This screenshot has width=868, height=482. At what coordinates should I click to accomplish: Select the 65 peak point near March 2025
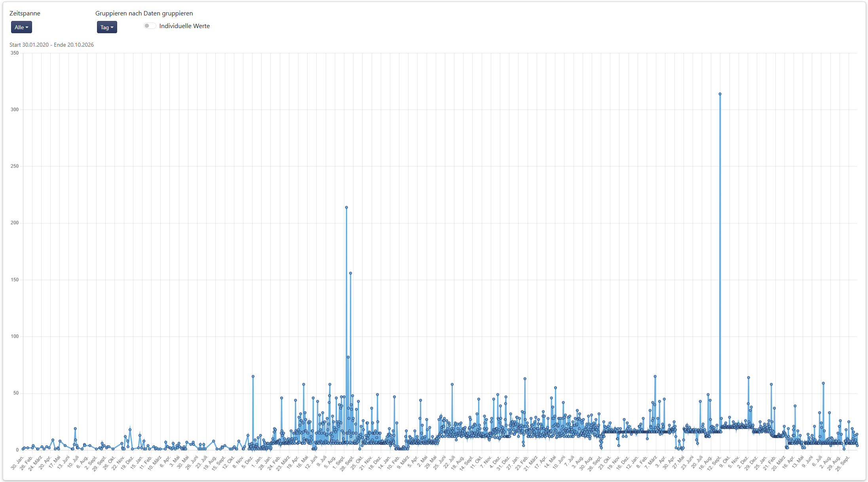(x=655, y=376)
